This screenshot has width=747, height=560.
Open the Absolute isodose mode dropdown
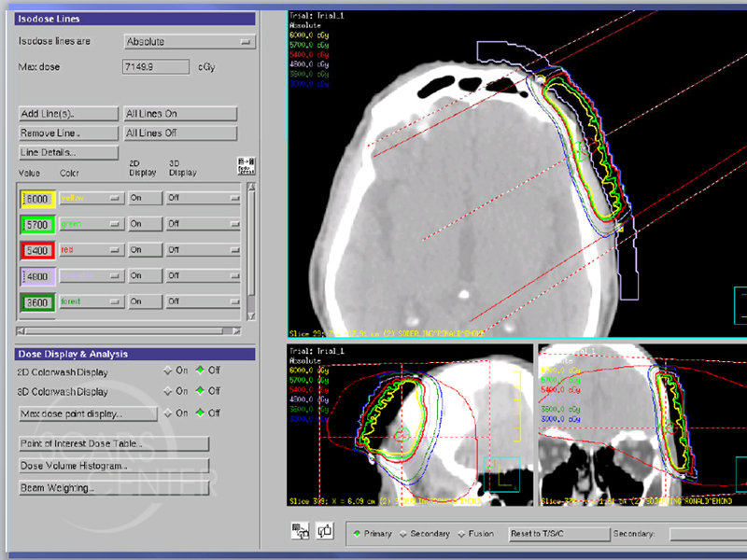190,42
